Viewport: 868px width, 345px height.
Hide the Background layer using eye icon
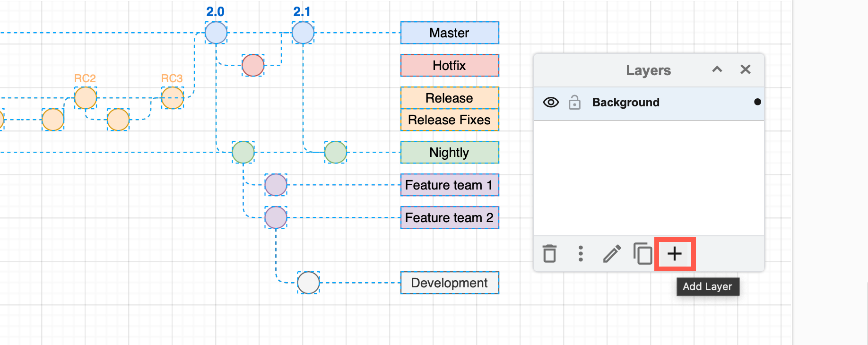(x=551, y=103)
